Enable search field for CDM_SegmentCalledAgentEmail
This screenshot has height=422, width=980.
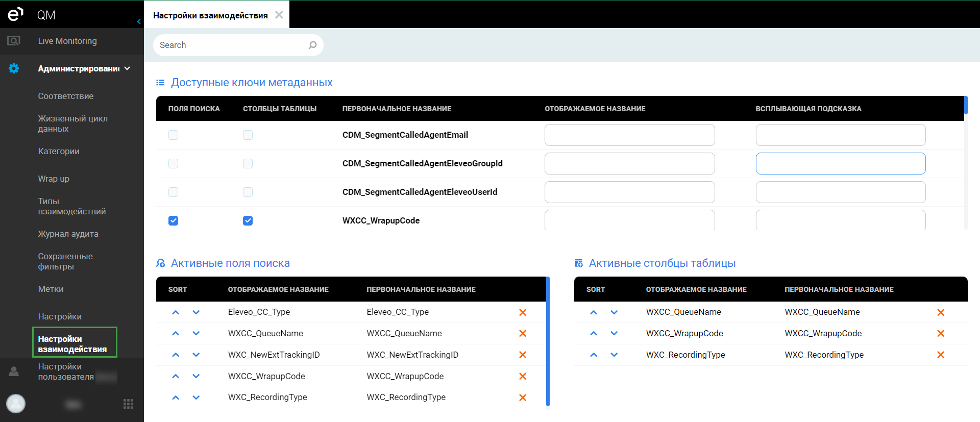[x=174, y=135]
